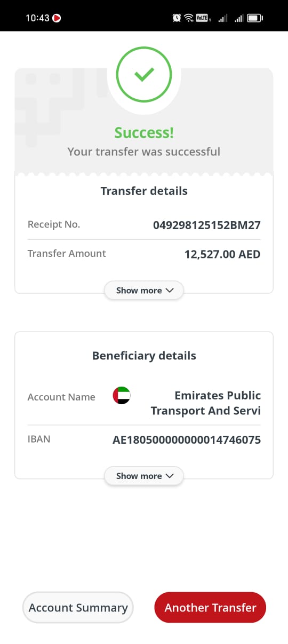Tap the Wi-Fi status bar icon

pyautogui.click(x=189, y=18)
